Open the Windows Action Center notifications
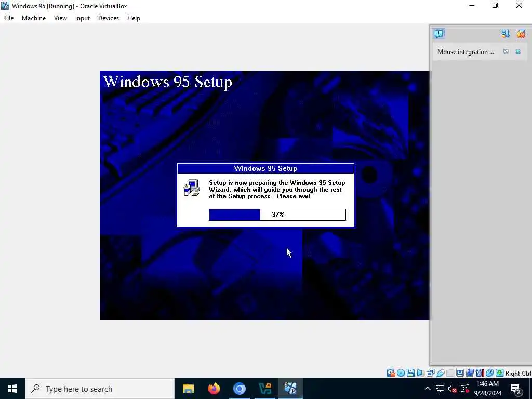The width and height of the screenshot is (532, 399). coord(515,389)
